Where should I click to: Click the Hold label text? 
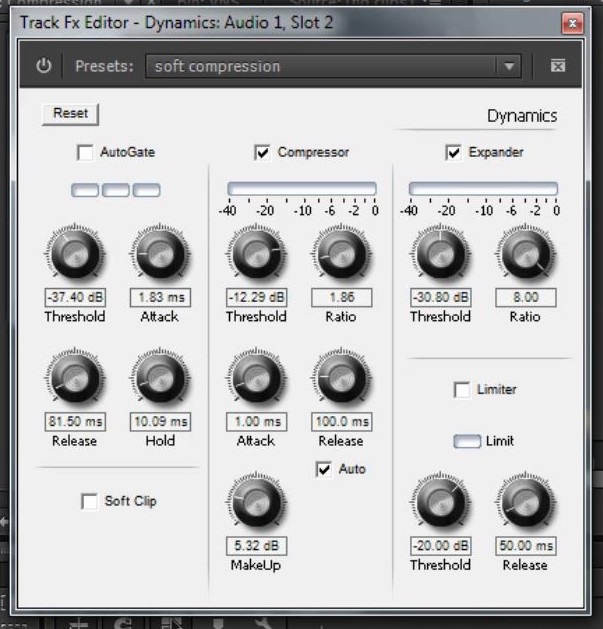(x=160, y=441)
